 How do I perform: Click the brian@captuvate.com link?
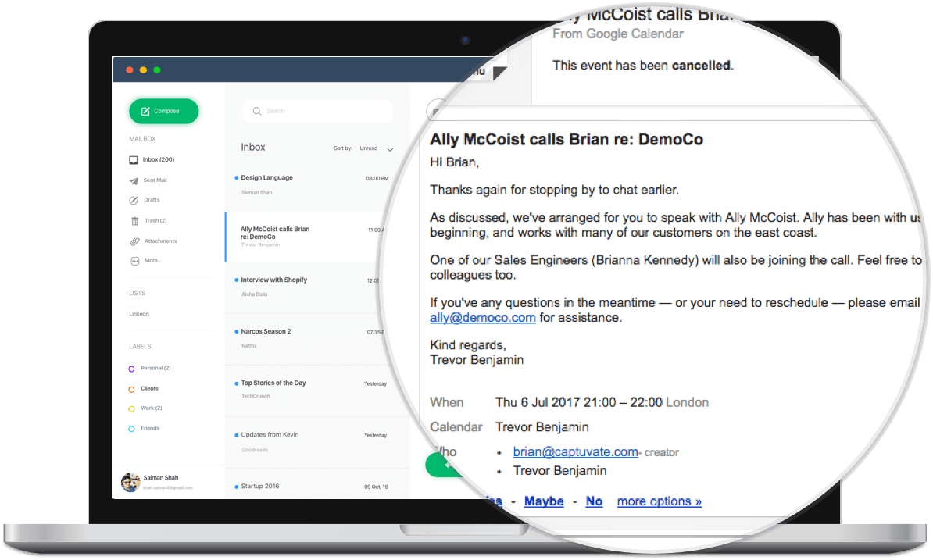tap(575, 451)
